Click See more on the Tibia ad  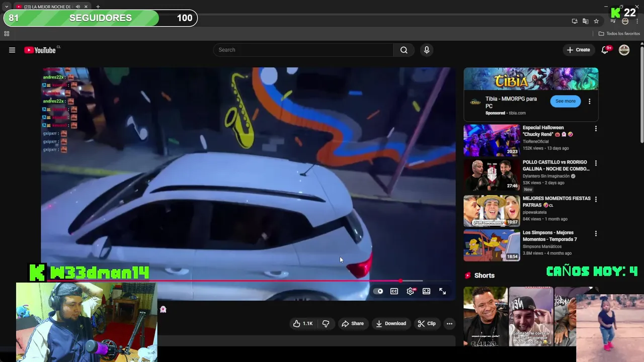coord(566,101)
